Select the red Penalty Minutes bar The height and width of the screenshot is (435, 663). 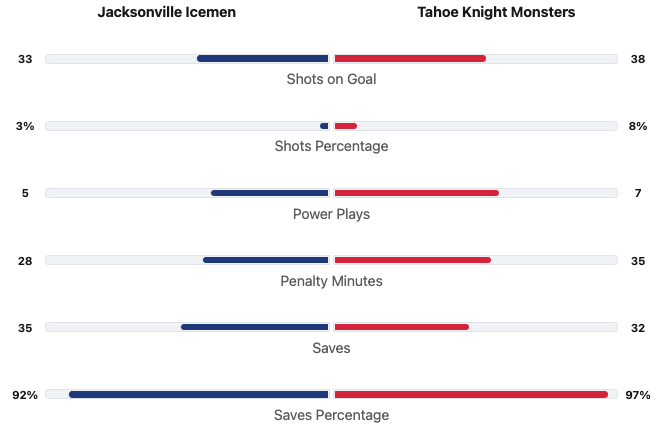tap(412, 260)
